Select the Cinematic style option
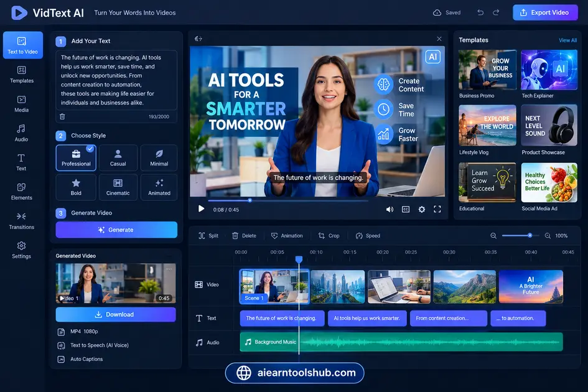This screenshot has height=392, width=588. tap(118, 187)
